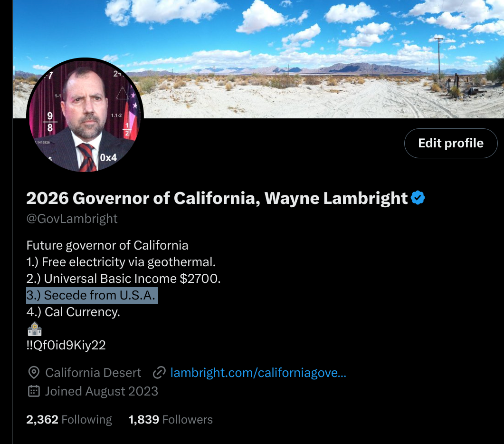Click the synagogue emoji in bio
Screen dimensions: 504x444
click(34, 329)
